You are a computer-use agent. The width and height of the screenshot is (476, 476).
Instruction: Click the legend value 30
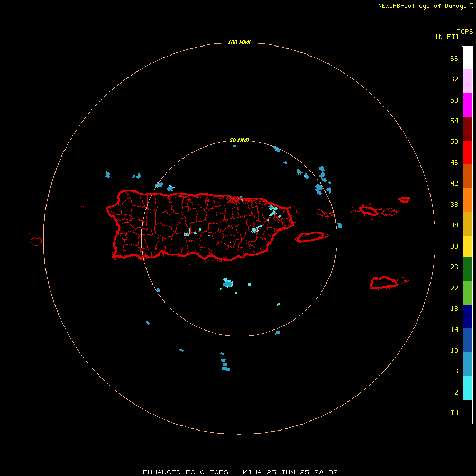click(x=454, y=246)
